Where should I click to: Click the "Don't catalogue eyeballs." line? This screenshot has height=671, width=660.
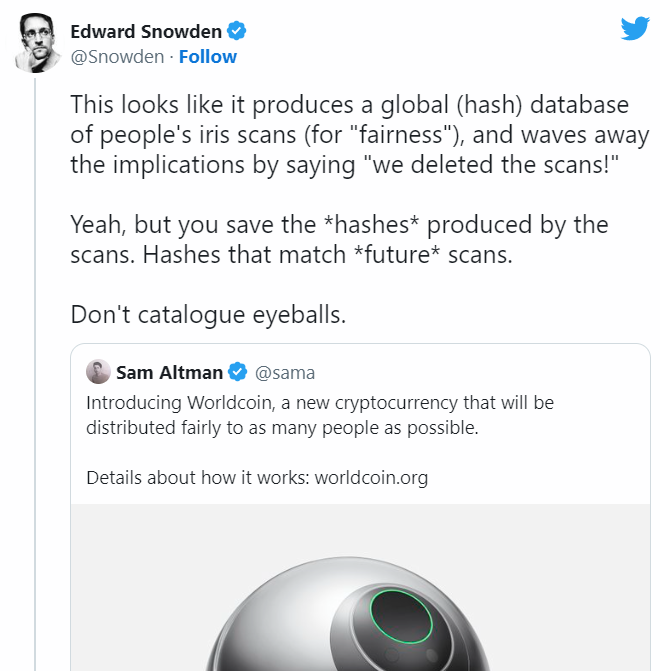pos(208,314)
